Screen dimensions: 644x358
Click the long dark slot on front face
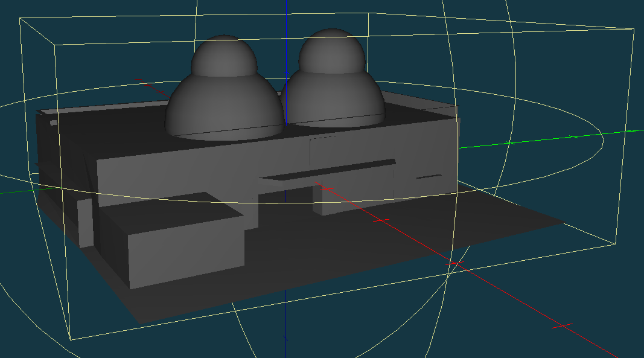[x=328, y=170]
